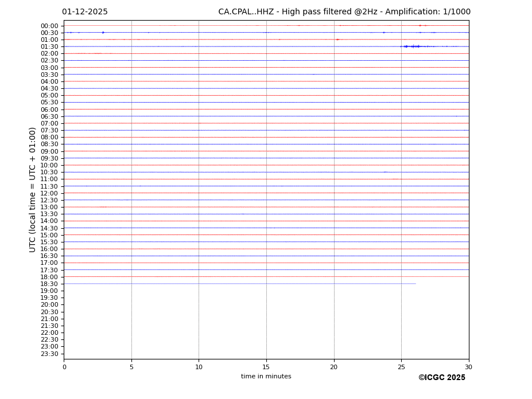
Task: Click the 01:30 seismic event burst
Action: pos(411,46)
